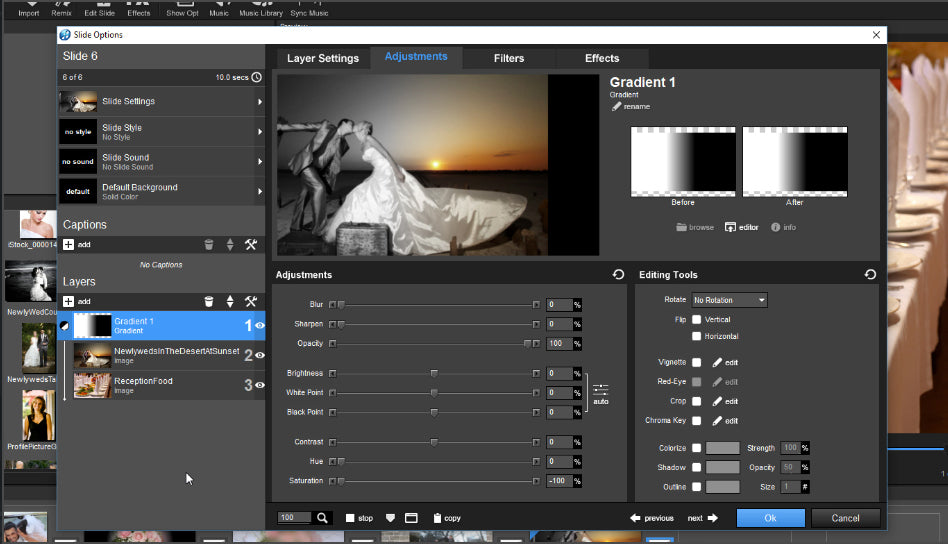Viewport: 948px width, 544px height.
Task: Click the auto levels adjustment icon
Action: (x=600, y=393)
